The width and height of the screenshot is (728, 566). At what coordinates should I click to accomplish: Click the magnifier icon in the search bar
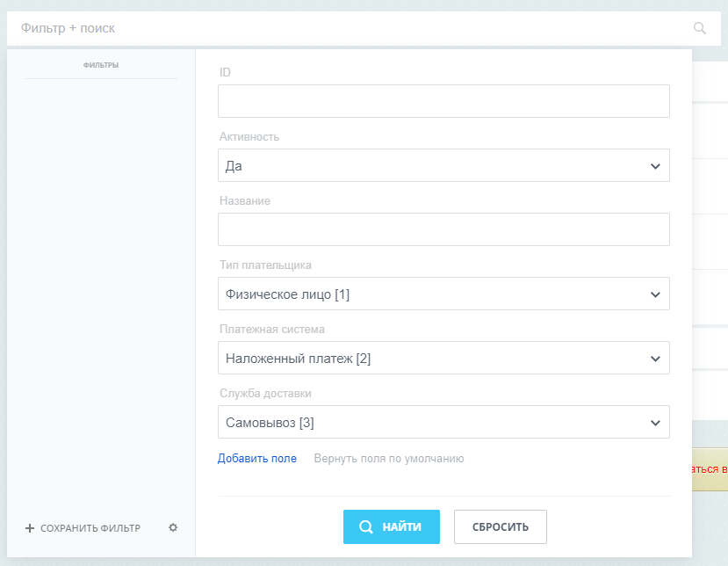coord(700,28)
